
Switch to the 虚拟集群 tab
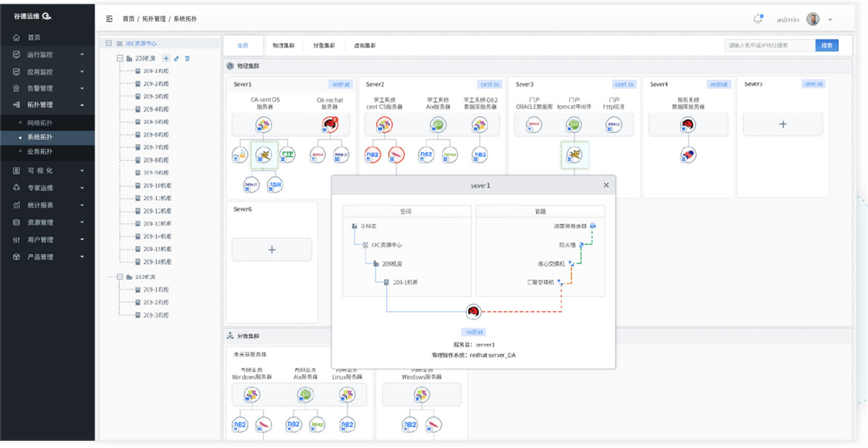[364, 45]
